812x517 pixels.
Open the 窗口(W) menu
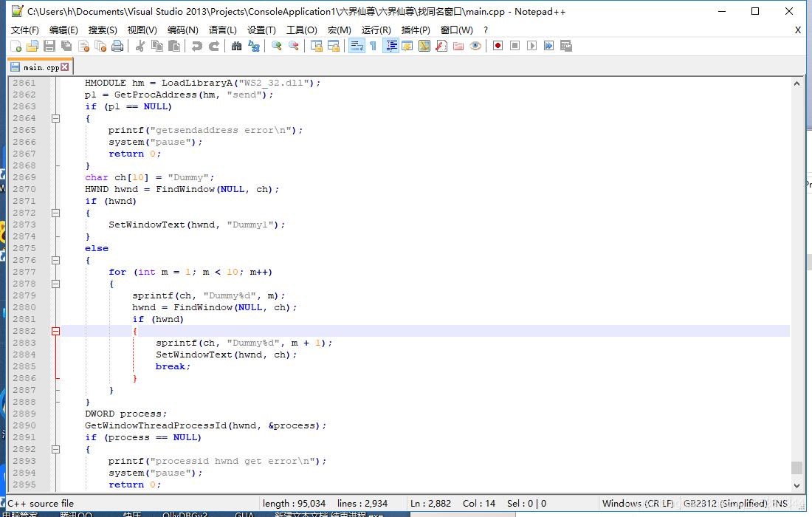[x=457, y=30]
